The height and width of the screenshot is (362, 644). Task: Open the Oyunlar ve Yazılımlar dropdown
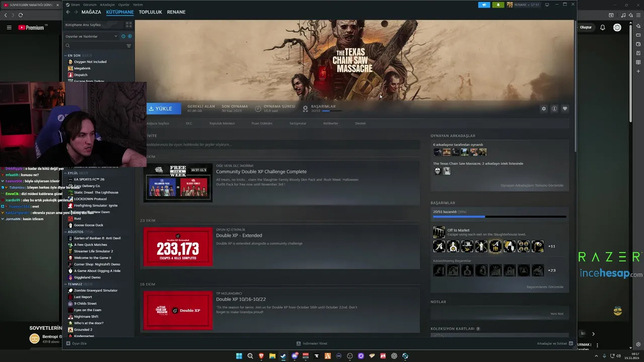(x=91, y=36)
